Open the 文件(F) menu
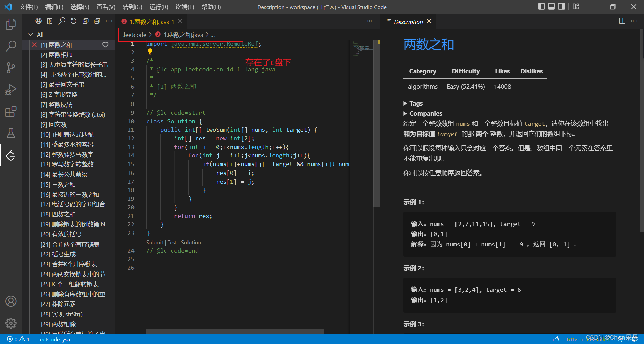644x344 pixels. [x=29, y=7]
